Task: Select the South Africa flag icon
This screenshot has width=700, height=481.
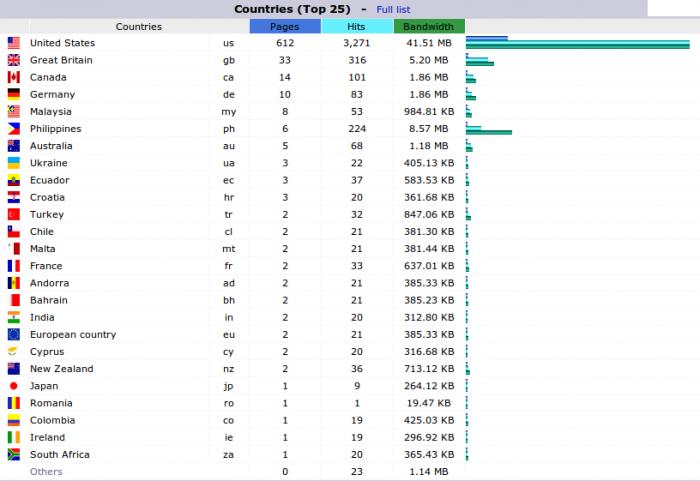Action: click(x=14, y=454)
